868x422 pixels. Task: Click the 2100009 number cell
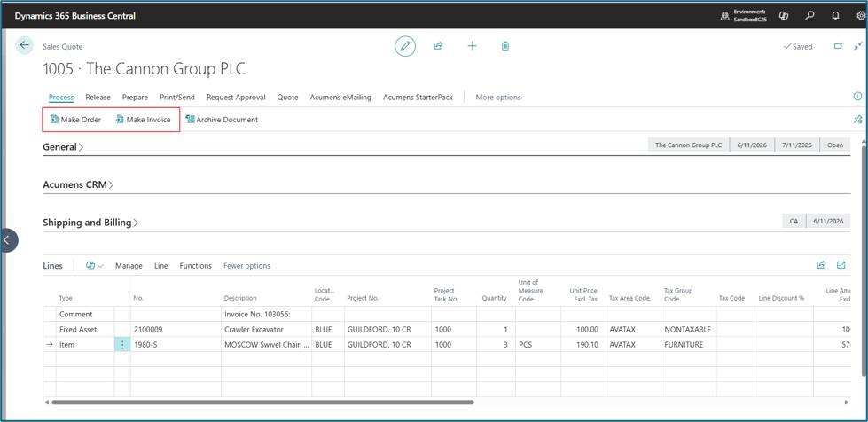[x=176, y=329]
